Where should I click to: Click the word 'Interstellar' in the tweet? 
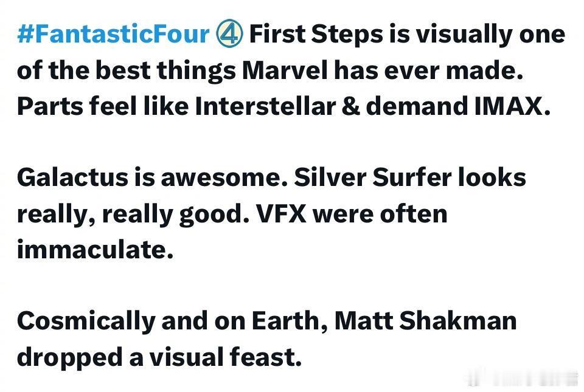(x=265, y=106)
